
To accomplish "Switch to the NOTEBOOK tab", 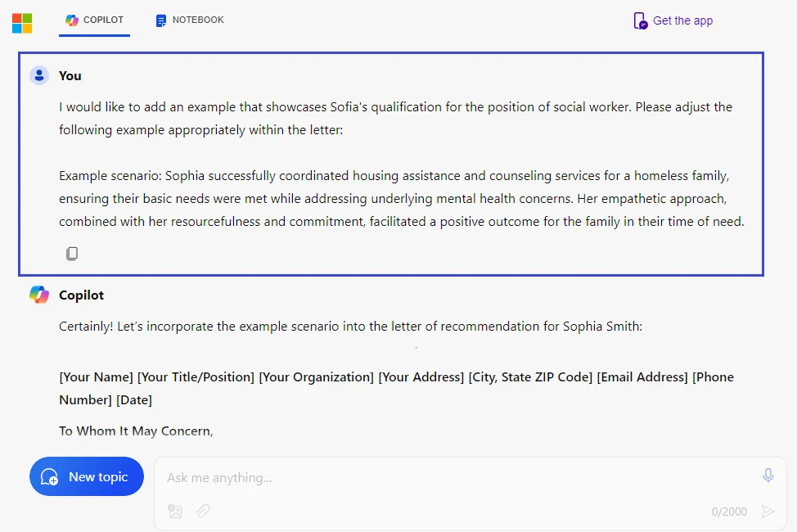I will [x=190, y=20].
